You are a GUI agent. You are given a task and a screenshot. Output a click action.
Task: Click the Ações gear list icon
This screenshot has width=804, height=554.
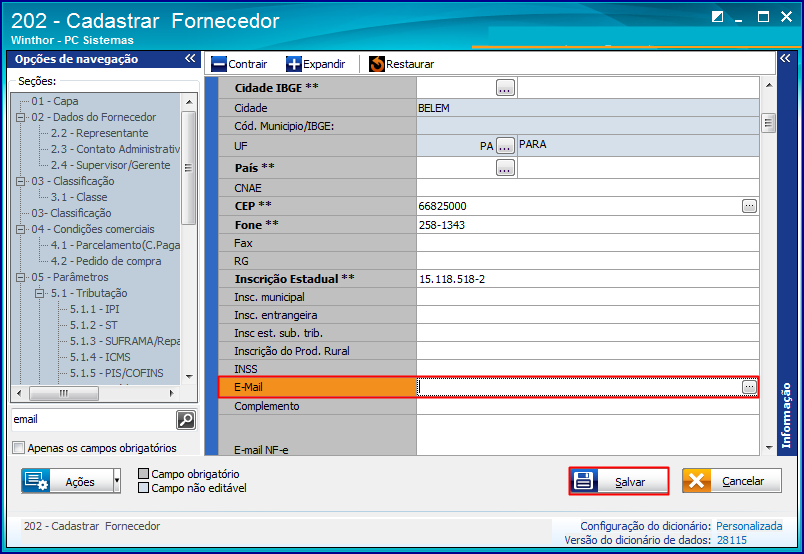(36, 481)
